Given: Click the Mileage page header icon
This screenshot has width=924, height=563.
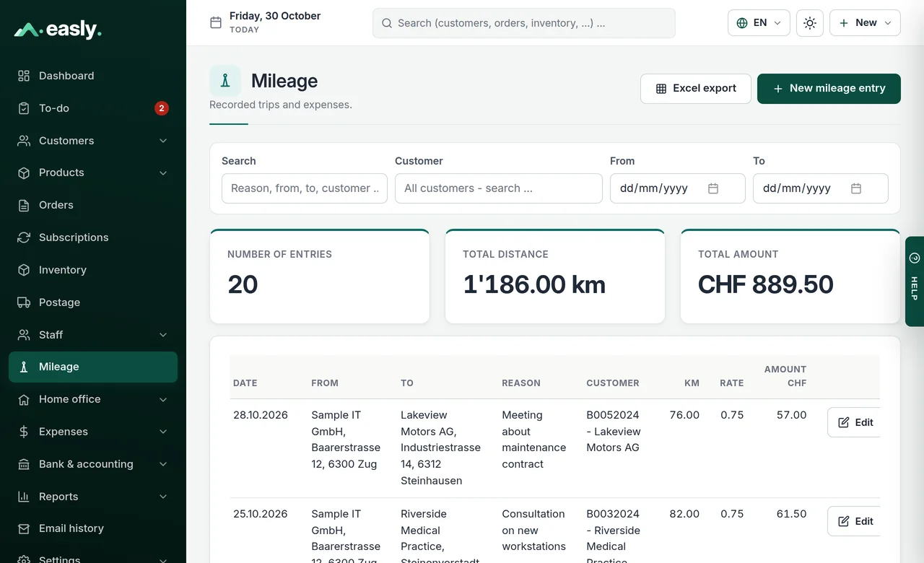Looking at the screenshot, I should [225, 81].
